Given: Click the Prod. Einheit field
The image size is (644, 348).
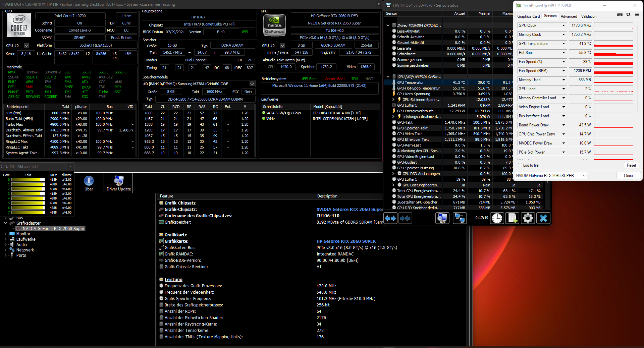Looking at the screenshot, I should click(121, 38).
